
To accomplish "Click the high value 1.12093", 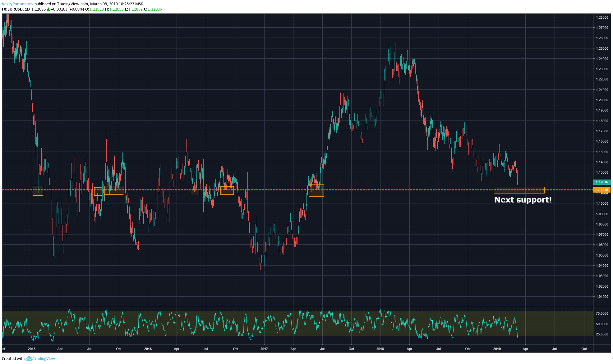I will (117, 9).
